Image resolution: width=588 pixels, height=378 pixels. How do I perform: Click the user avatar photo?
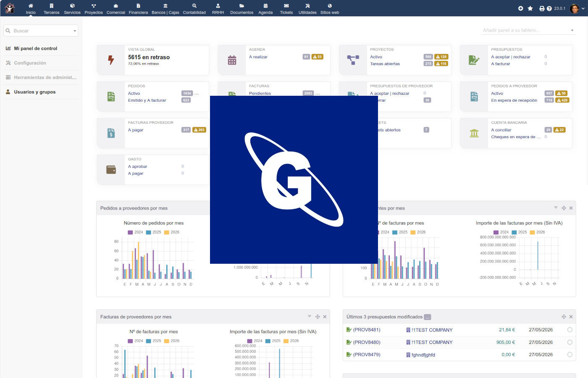(575, 8)
